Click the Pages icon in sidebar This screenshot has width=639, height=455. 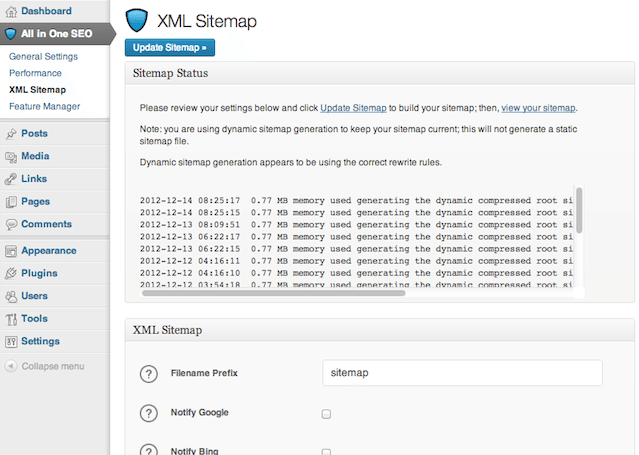tap(11, 202)
